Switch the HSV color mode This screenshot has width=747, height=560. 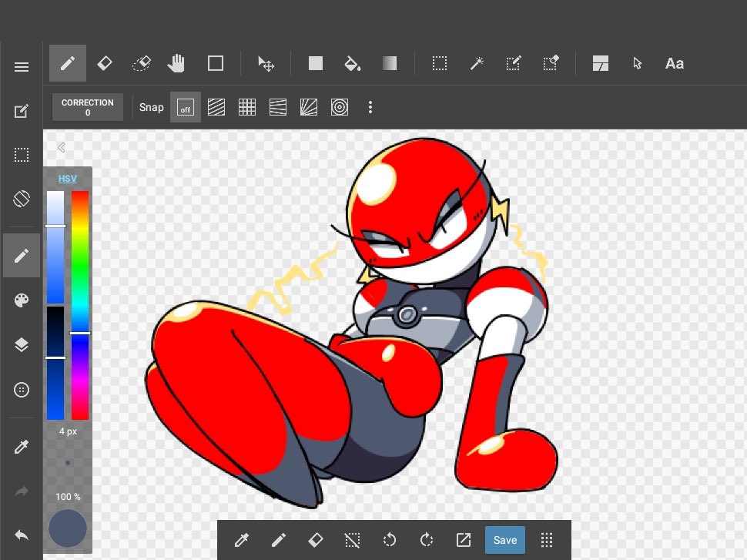pos(67,179)
